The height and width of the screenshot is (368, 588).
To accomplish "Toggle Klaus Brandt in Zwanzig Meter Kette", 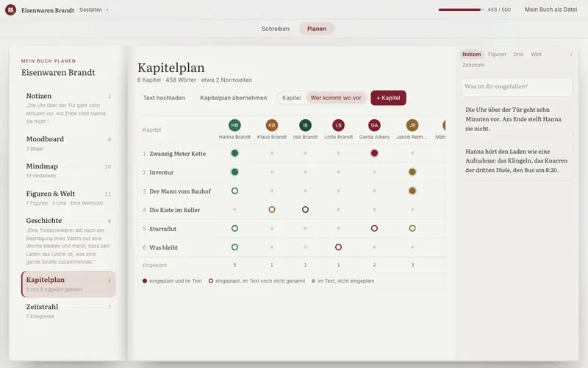I will pos(272,153).
